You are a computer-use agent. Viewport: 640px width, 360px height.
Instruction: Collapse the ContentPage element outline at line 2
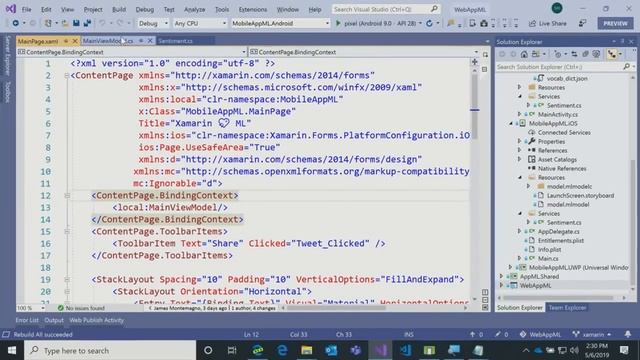coord(67,76)
